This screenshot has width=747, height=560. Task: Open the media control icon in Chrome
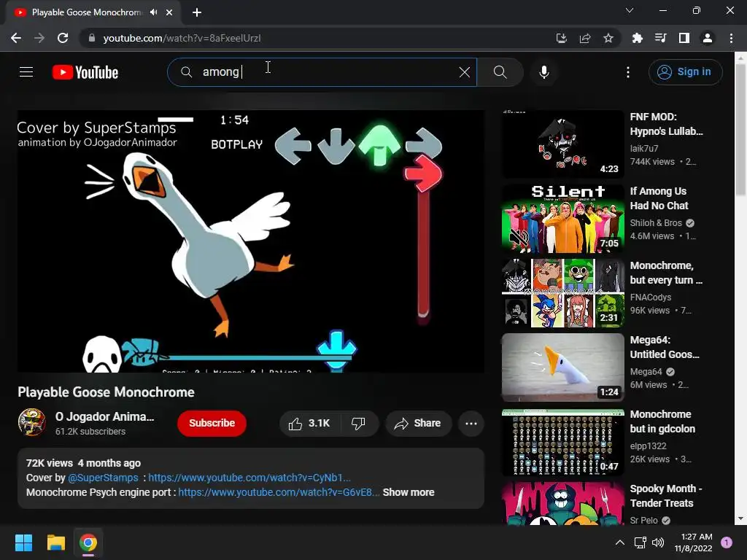coord(660,38)
